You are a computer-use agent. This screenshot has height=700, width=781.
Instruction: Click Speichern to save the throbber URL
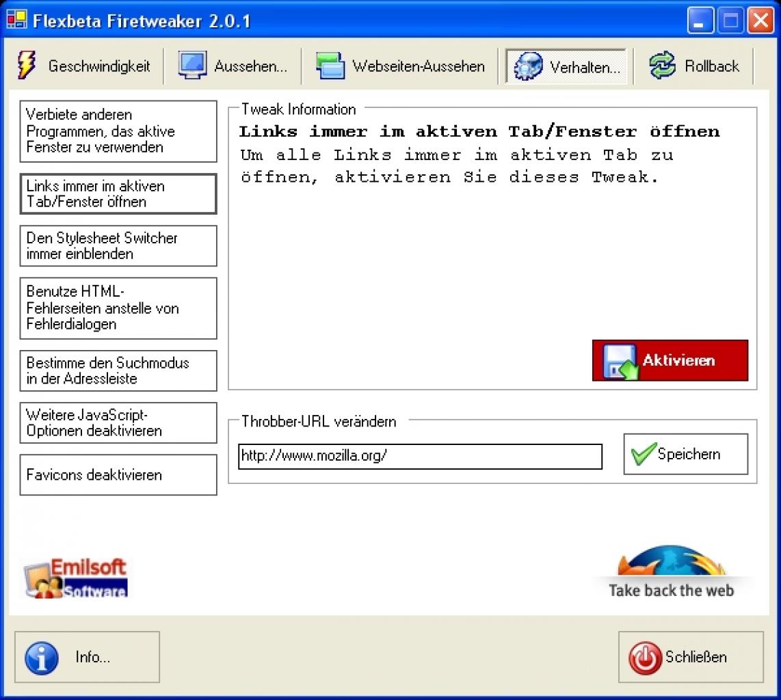coord(685,454)
